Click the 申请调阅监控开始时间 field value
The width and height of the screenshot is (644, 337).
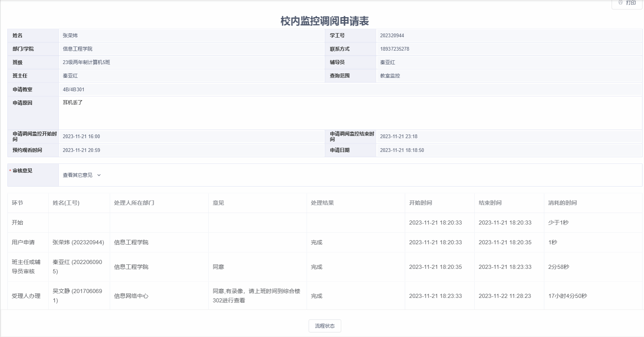[x=191, y=137]
